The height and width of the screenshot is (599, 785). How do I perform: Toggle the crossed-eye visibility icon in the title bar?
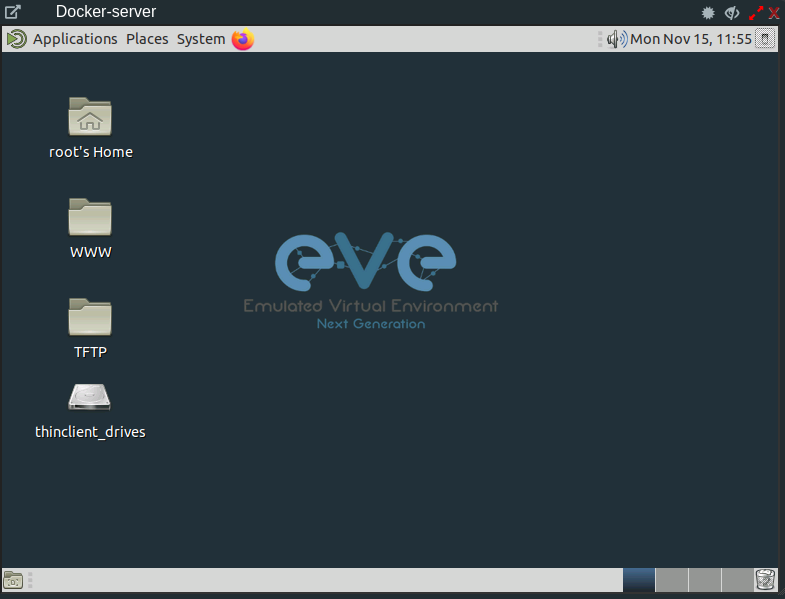[732, 13]
